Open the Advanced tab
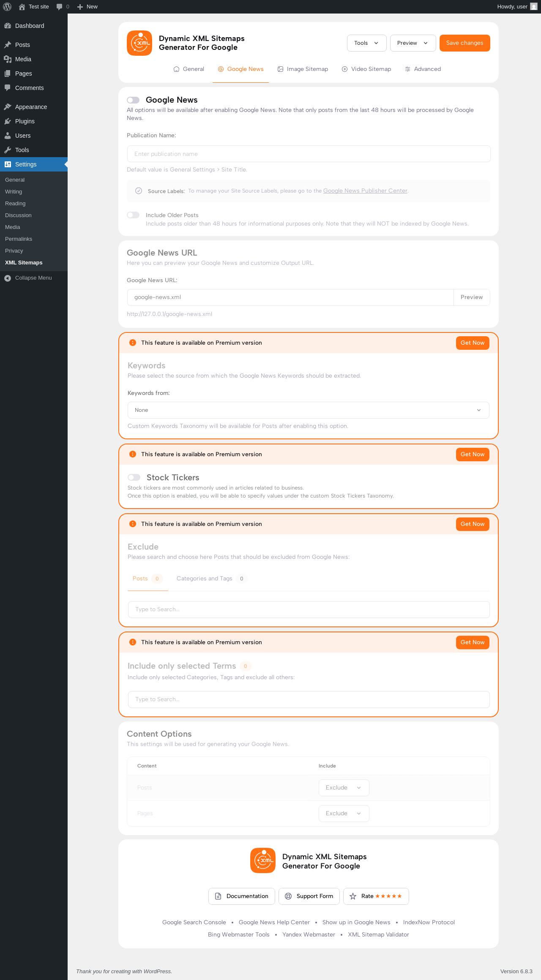The width and height of the screenshot is (541, 980). pos(423,69)
